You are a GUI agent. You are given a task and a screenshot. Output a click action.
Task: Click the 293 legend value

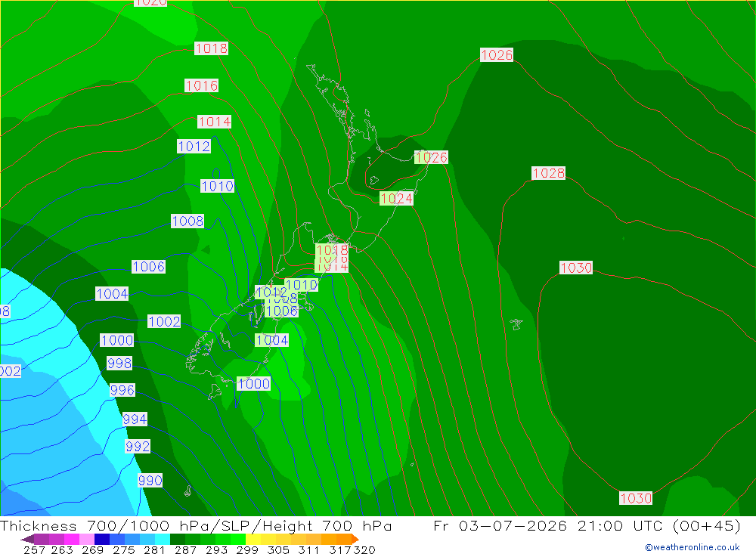[216, 549]
